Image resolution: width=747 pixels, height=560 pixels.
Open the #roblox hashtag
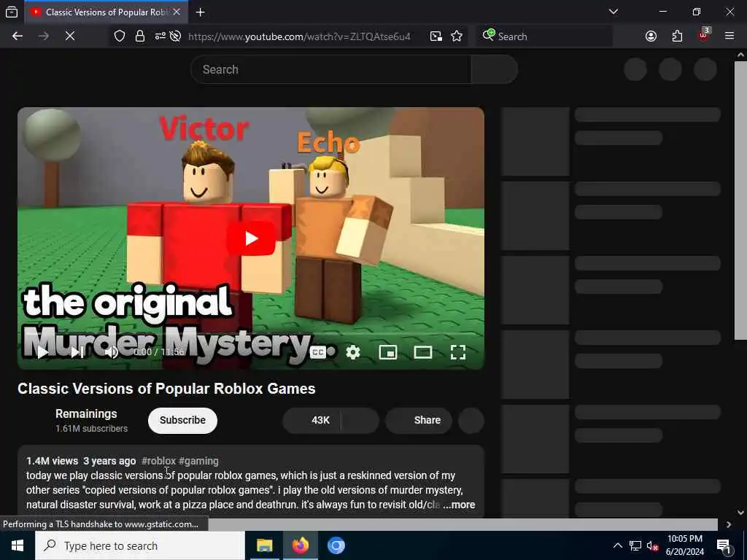(158, 461)
